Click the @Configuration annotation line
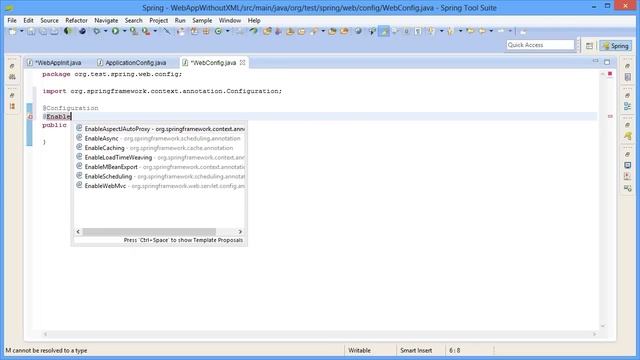 click(x=70, y=108)
